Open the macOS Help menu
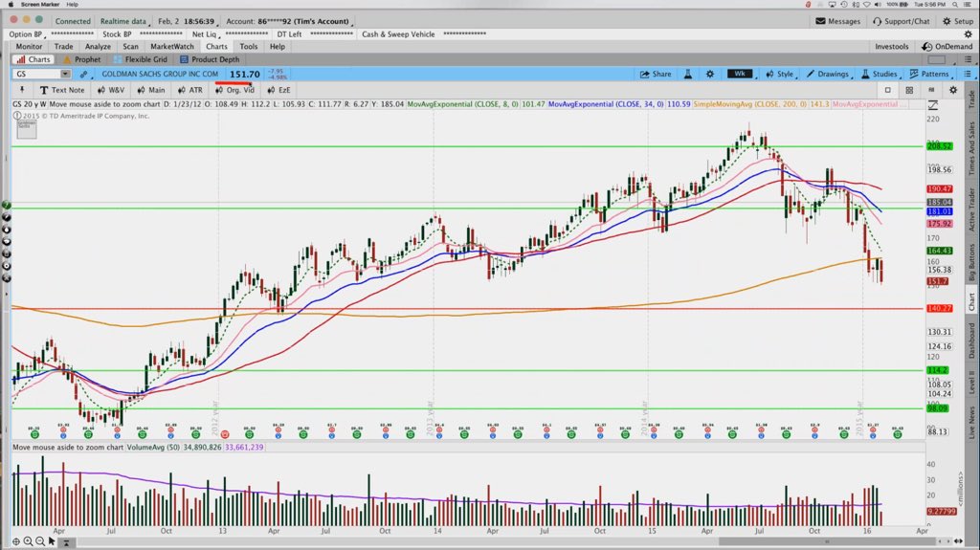The width and height of the screenshot is (980, 550). 73,5
